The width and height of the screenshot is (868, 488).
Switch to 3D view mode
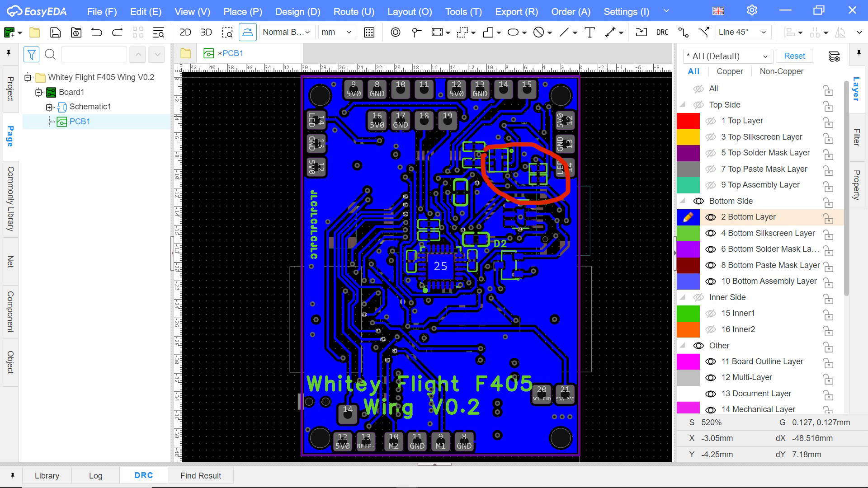click(206, 33)
